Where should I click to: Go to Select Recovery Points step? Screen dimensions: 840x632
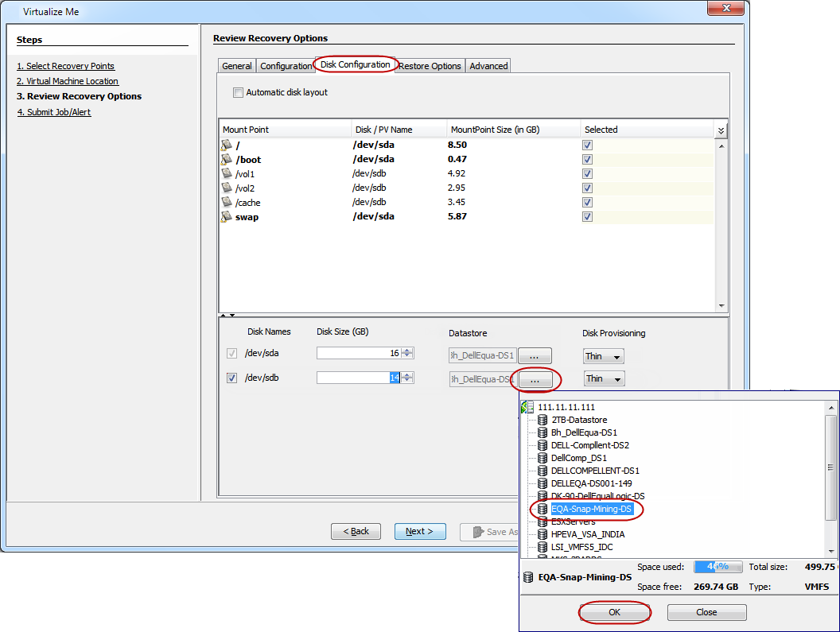click(x=65, y=66)
